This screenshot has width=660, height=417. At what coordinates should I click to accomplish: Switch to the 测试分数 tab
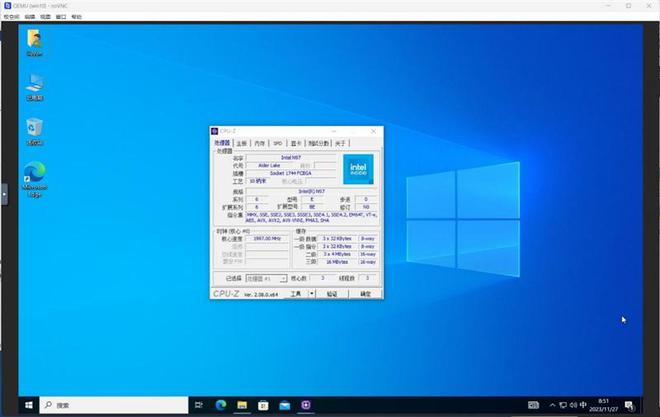point(319,143)
